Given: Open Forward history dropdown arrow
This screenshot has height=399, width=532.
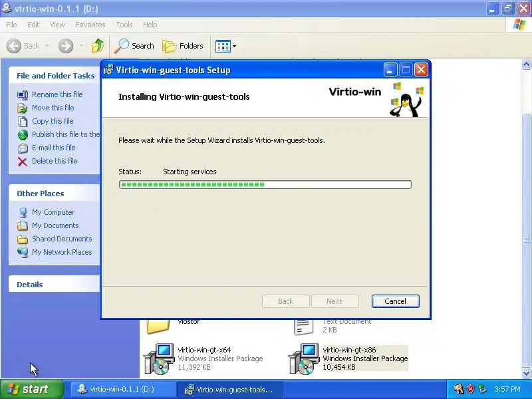Looking at the screenshot, I should tap(81, 45).
